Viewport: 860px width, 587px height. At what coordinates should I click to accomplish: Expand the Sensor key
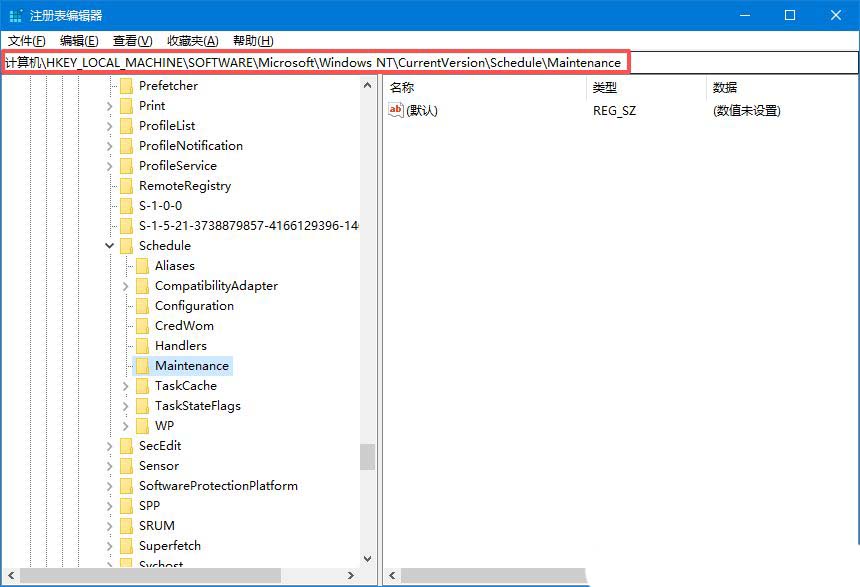pyautogui.click(x=110, y=466)
